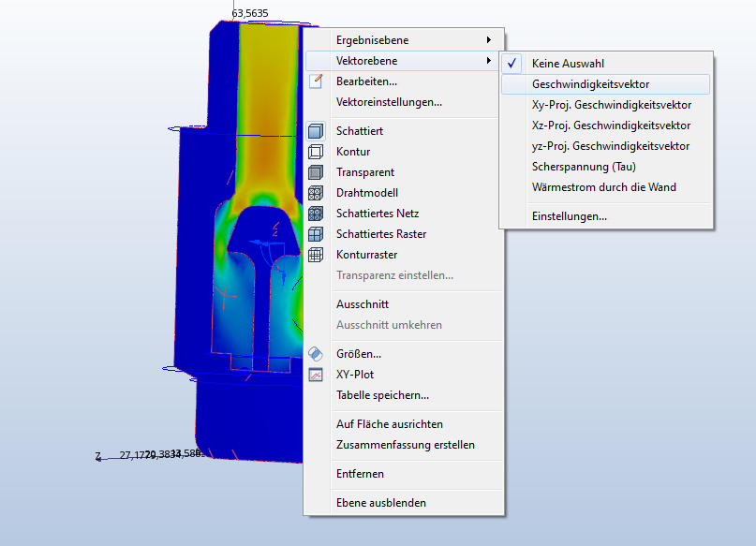This screenshot has height=546, width=756.
Task: Choose Entfernen from the menu
Action: 404,474
